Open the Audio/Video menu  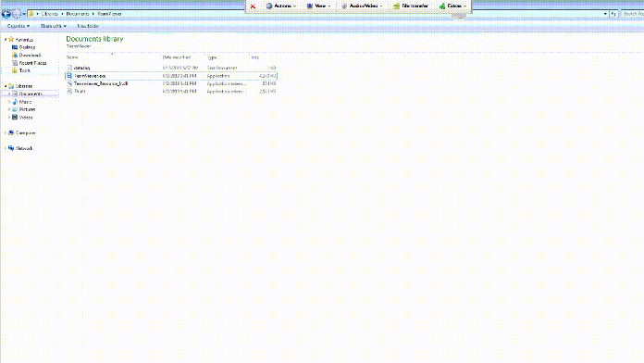click(362, 6)
